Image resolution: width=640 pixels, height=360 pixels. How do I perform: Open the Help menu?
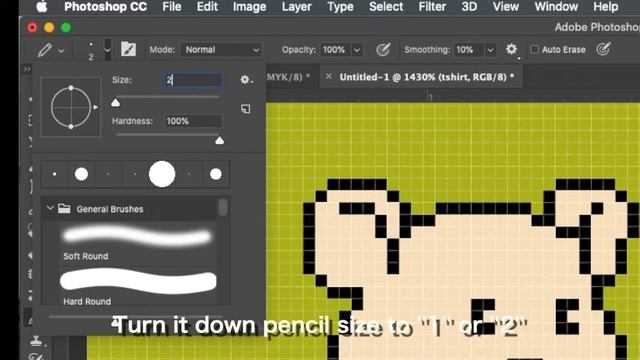pyautogui.click(x=606, y=7)
